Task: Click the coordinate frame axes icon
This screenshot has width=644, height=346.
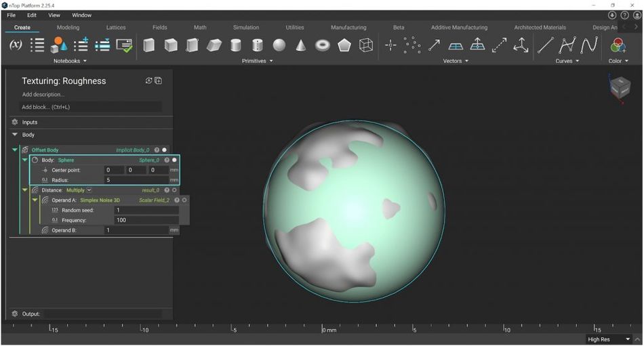Action: [x=521, y=45]
